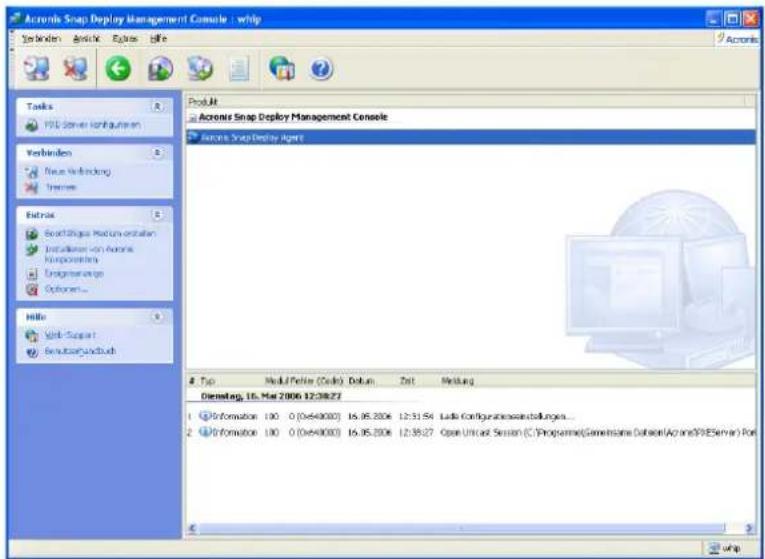Click the Neue Verbindung sidebar icon

tap(32, 172)
